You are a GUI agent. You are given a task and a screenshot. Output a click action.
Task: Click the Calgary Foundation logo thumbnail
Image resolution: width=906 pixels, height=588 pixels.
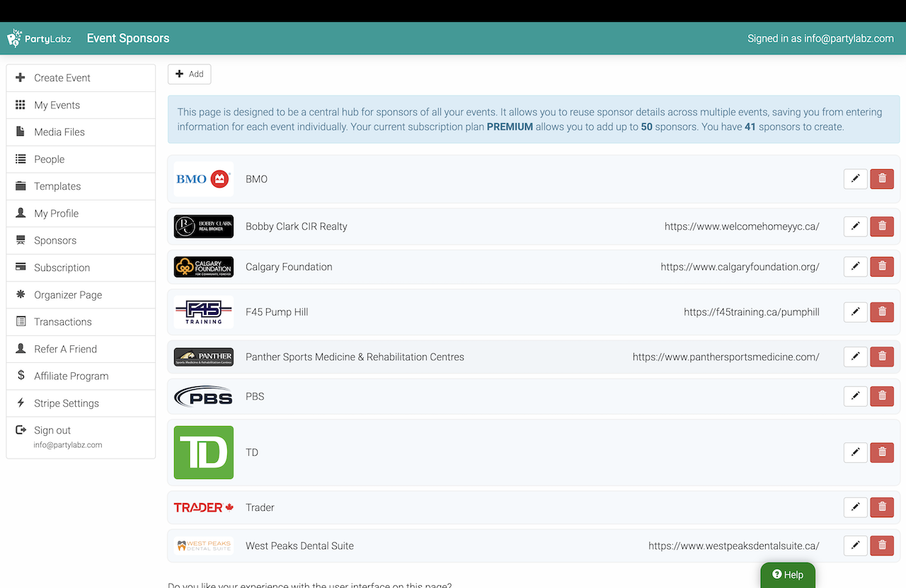pyautogui.click(x=204, y=267)
